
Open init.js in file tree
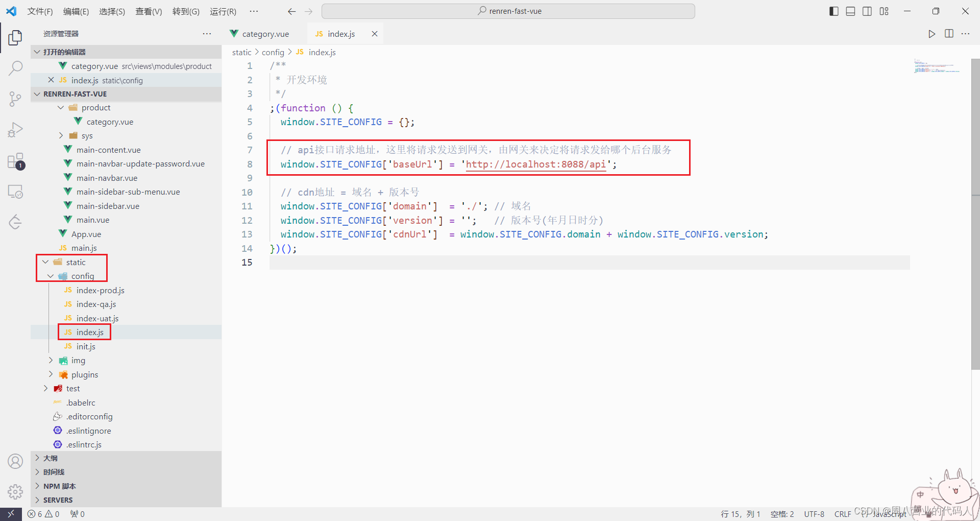click(x=86, y=346)
